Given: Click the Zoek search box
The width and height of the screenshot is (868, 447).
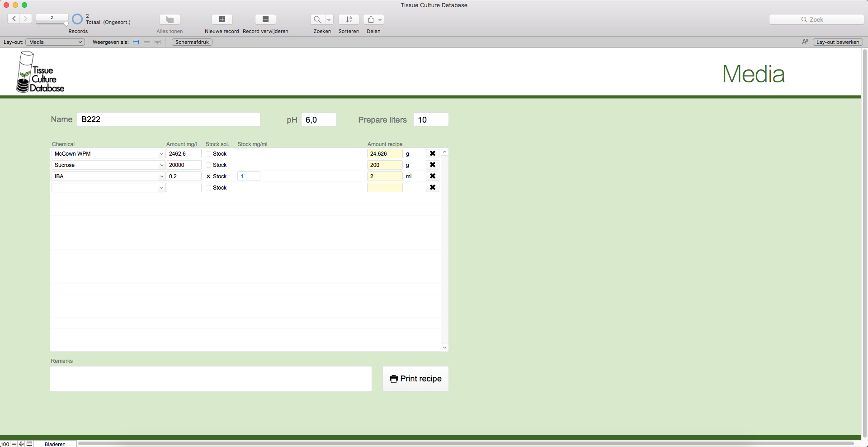Looking at the screenshot, I should coord(816,19).
